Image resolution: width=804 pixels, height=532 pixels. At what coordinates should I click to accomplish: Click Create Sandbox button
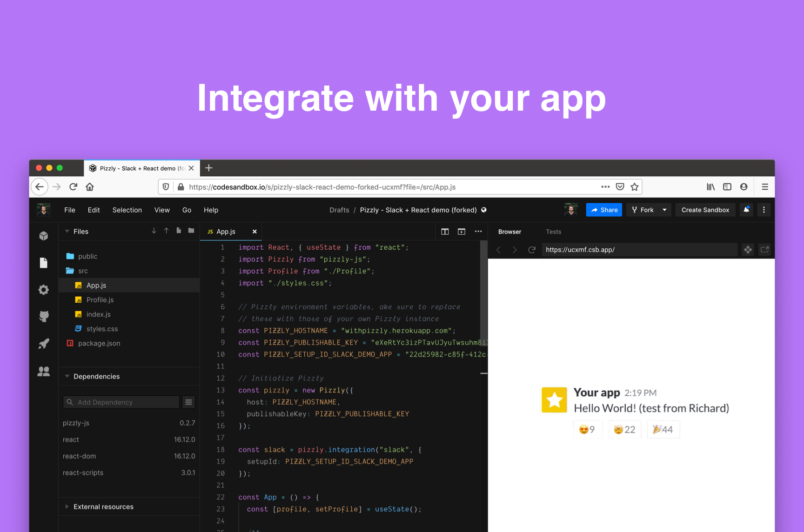click(705, 210)
